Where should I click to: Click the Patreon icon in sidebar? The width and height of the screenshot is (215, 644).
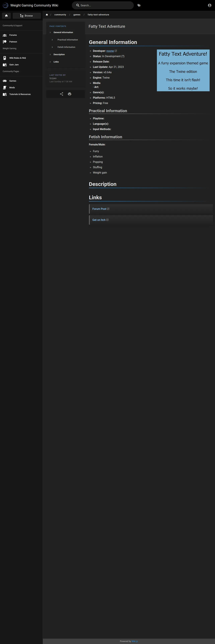point(5,42)
